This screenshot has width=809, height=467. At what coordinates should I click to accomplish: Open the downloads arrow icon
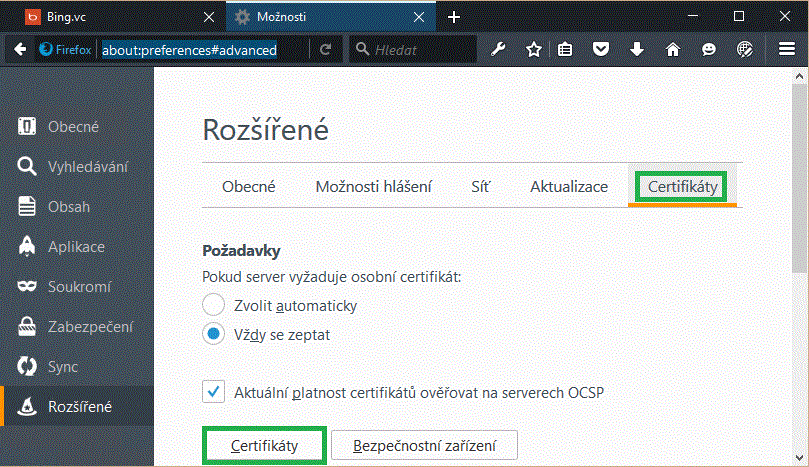click(x=636, y=49)
